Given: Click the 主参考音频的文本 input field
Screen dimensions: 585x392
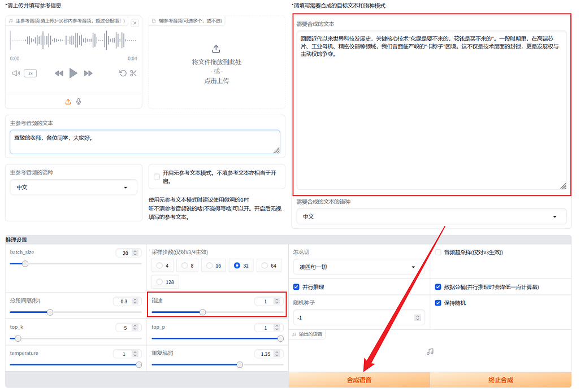Looking at the screenshot, I should tap(145, 142).
